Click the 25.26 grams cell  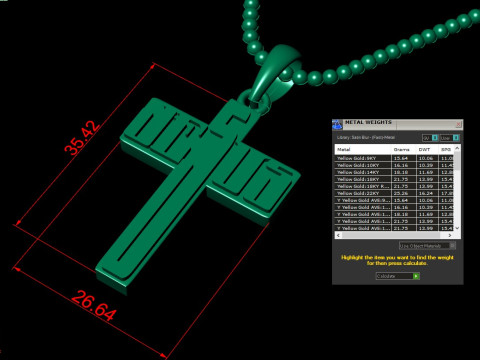tap(404, 193)
